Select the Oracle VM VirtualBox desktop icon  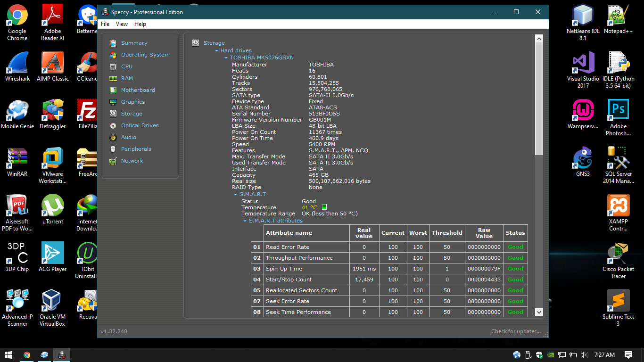pyautogui.click(x=53, y=308)
